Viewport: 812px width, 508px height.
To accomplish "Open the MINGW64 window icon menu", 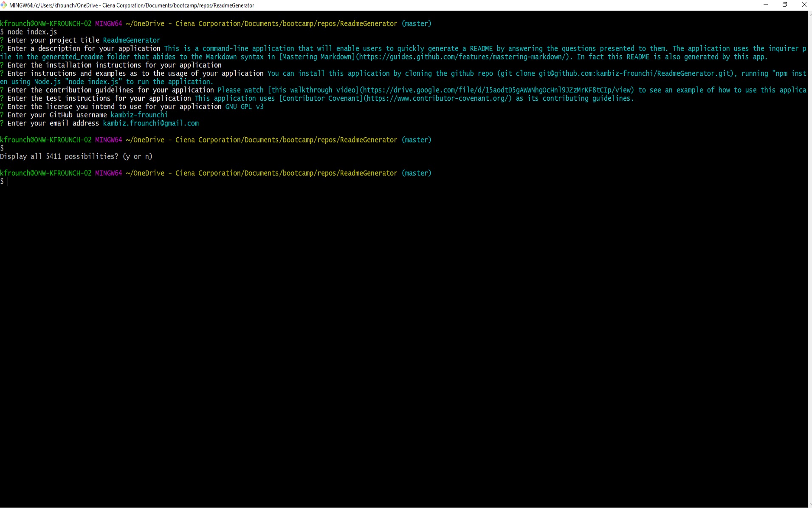I will tap(4, 5).
